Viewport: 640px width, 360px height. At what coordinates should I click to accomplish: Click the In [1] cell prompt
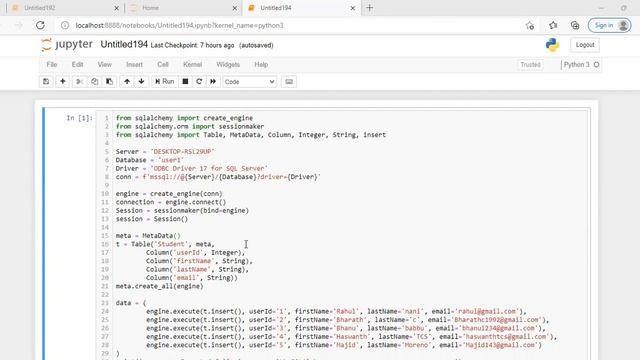[80, 118]
